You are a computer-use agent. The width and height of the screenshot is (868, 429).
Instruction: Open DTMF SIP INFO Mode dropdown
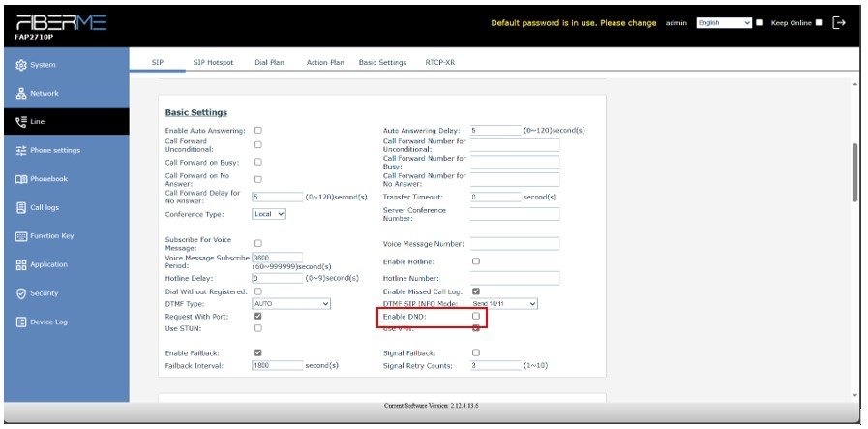504,304
